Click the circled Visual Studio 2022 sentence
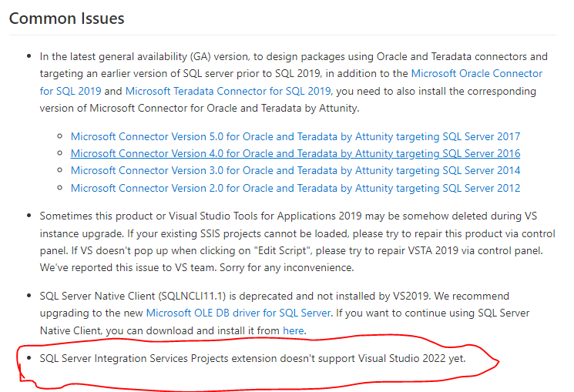 [253, 358]
